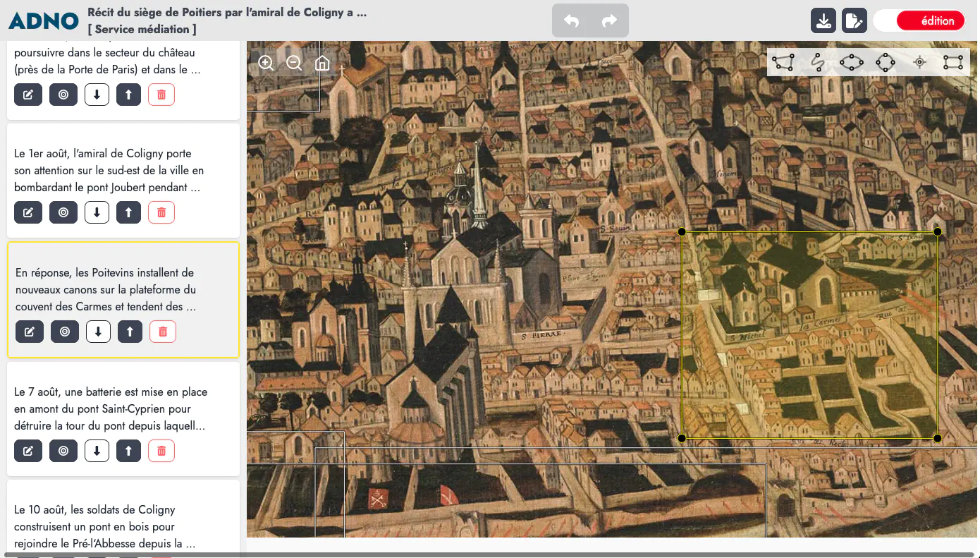Move the château sector annotation down
The width and height of the screenshot is (980, 558).
[x=97, y=95]
